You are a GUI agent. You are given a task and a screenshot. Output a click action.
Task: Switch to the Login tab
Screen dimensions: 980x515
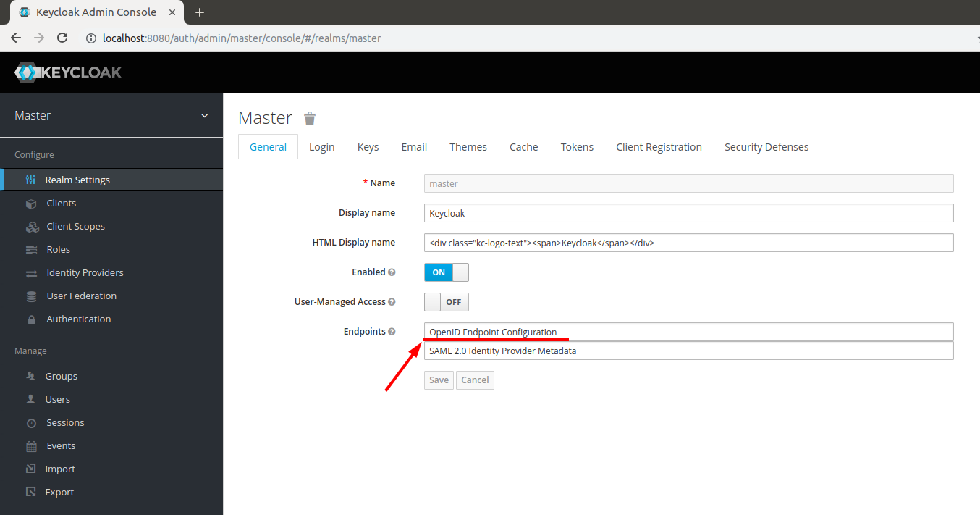click(x=322, y=147)
